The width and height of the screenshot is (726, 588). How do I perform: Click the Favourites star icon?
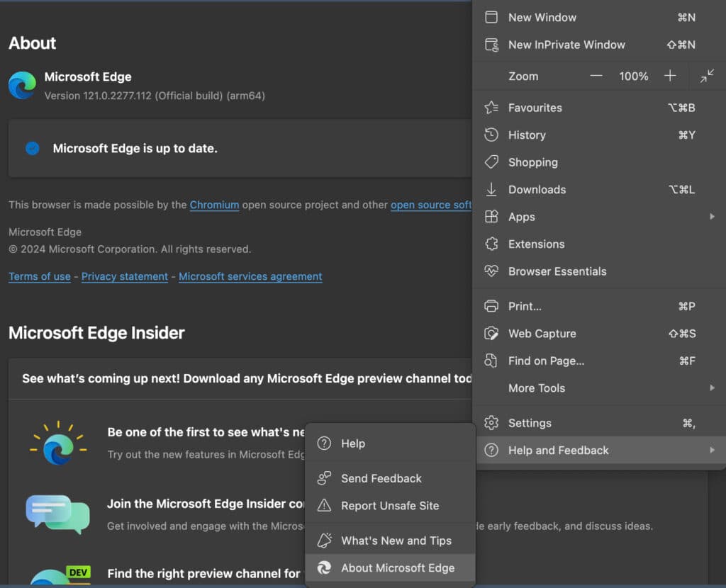491,108
